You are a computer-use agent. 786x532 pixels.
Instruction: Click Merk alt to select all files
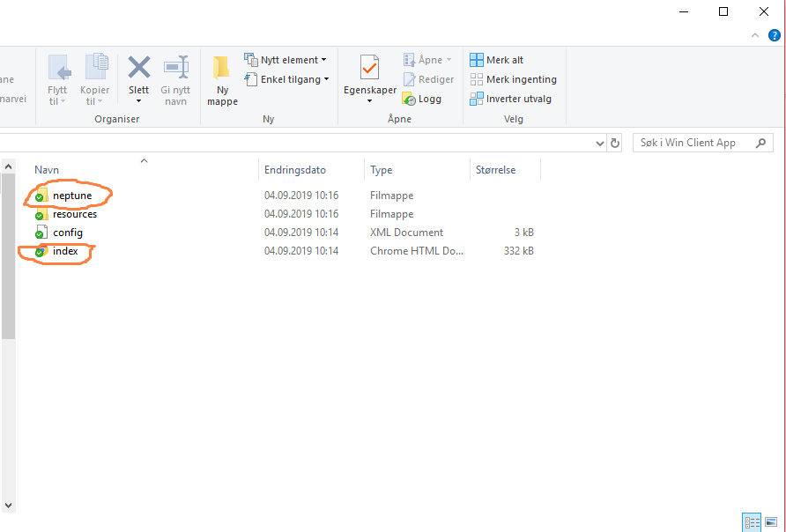pos(496,59)
